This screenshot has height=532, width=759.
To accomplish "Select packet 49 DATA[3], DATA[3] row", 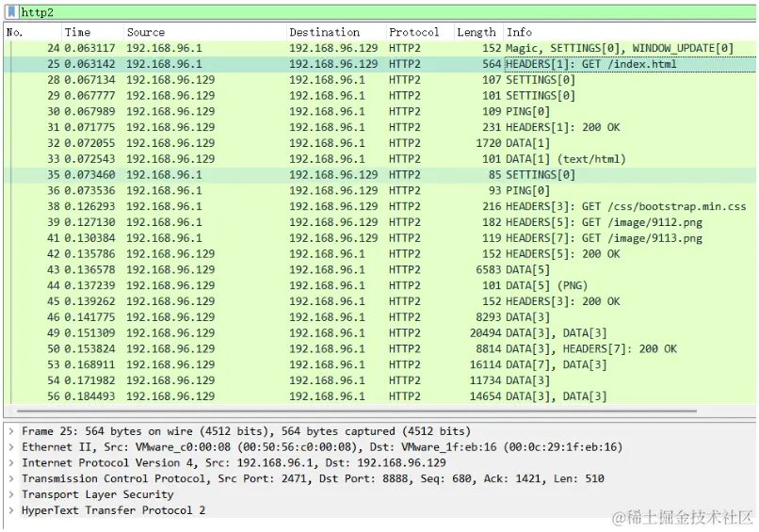I will [x=379, y=333].
